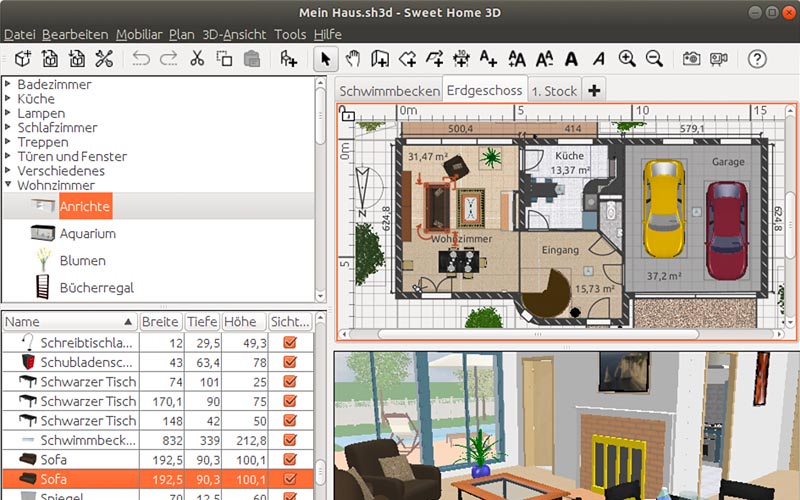Viewport: 800px width, 500px height.
Task: Toggle visibility checkbox for Schwimmbeck... row
Action: point(290,439)
